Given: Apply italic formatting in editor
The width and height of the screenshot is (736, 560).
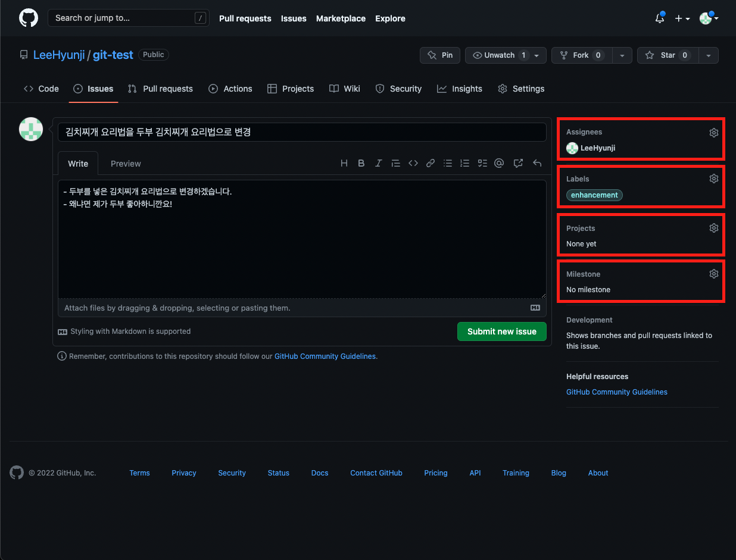Looking at the screenshot, I should point(378,163).
